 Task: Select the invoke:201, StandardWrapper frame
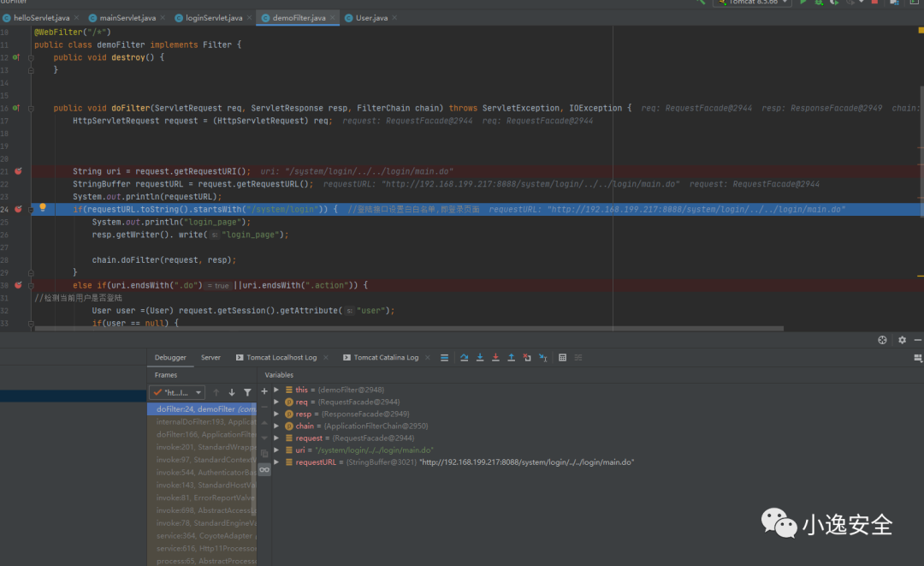[x=202, y=447]
